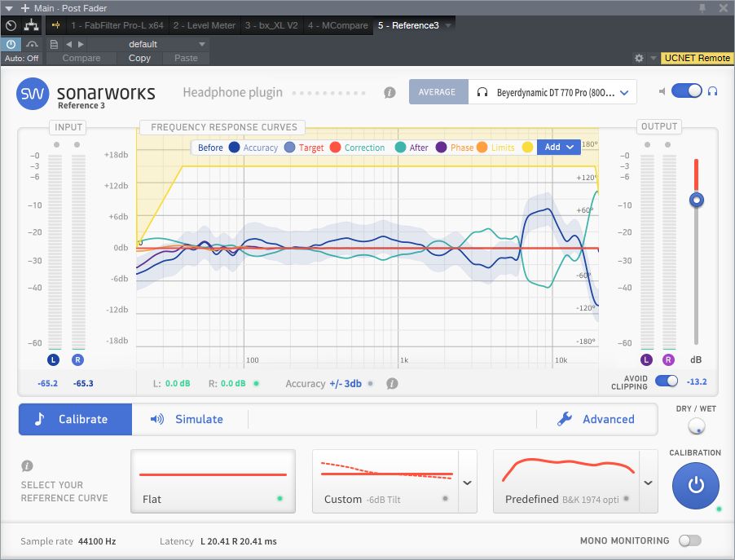
Task: Open the preset file icon
Action: click(x=54, y=44)
